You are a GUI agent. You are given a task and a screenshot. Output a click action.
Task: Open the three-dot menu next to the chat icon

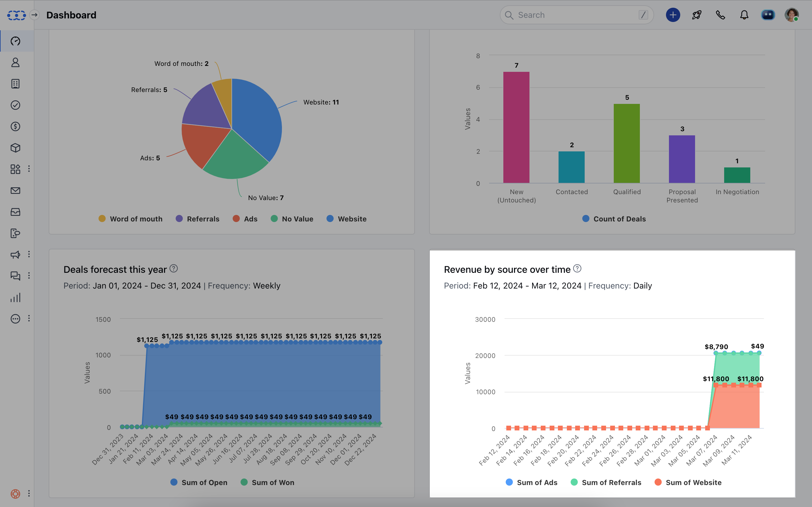(29, 276)
